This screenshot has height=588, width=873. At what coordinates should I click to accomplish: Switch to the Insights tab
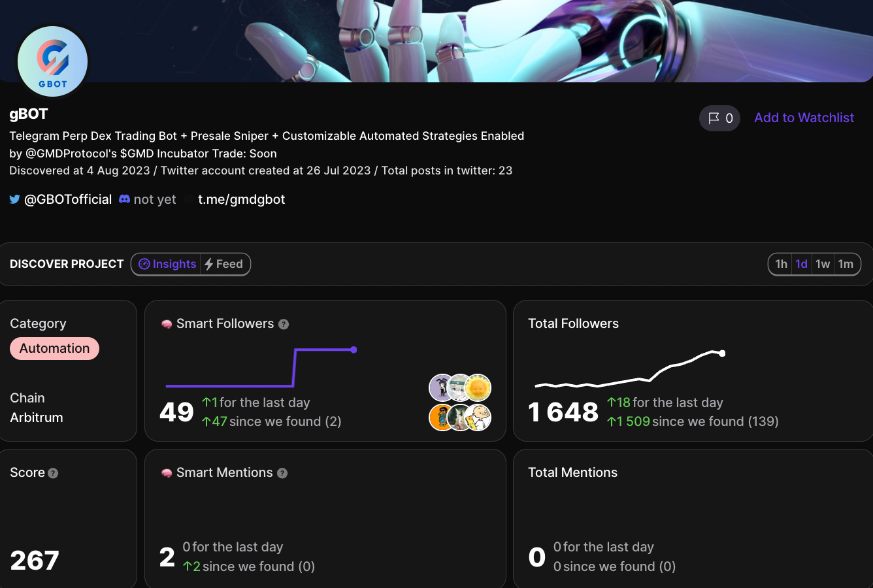(167, 264)
